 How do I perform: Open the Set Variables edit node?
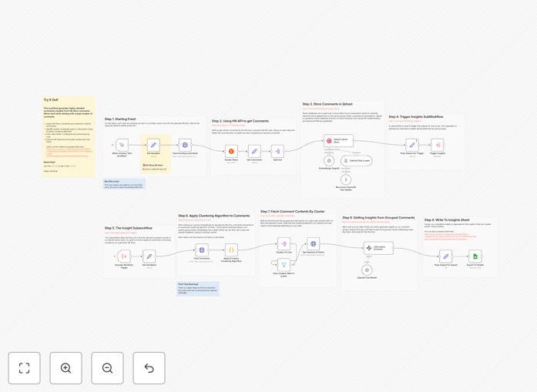[x=153, y=145]
